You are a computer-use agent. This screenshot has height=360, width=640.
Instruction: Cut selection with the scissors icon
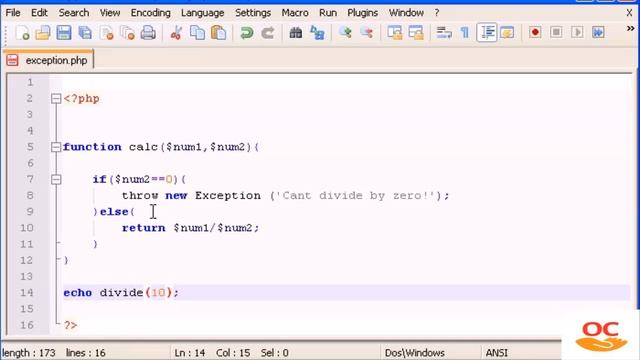176,33
